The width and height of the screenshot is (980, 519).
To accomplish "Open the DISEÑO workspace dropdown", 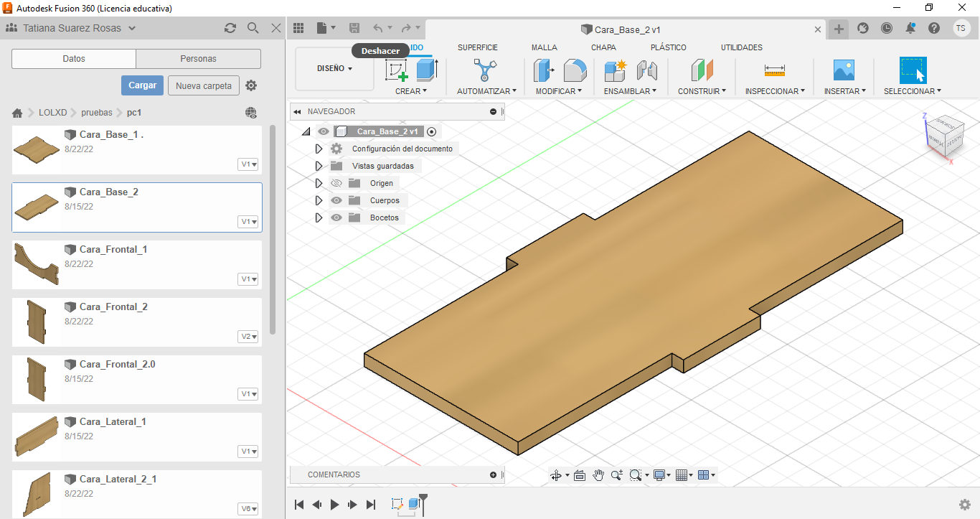I will coord(334,69).
